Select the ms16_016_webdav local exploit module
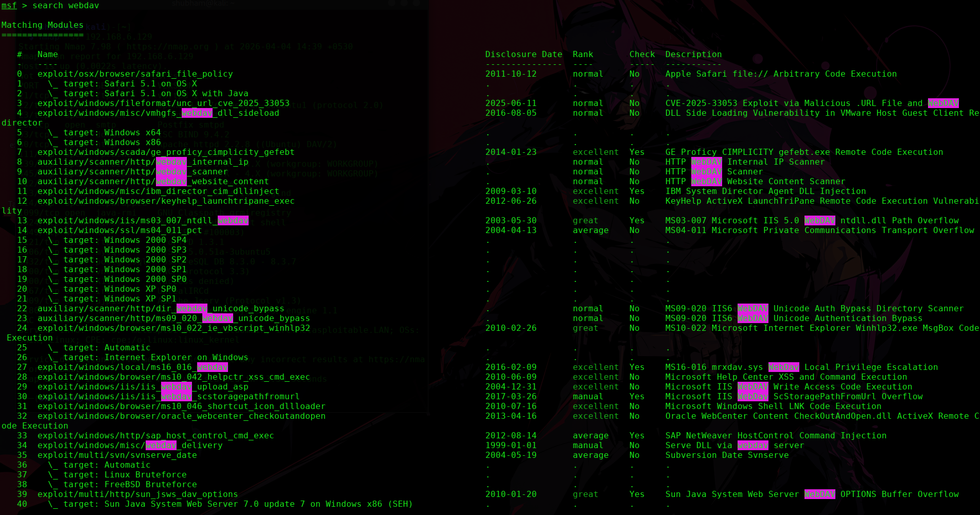The width and height of the screenshot is (980, 515). [132, 367]
